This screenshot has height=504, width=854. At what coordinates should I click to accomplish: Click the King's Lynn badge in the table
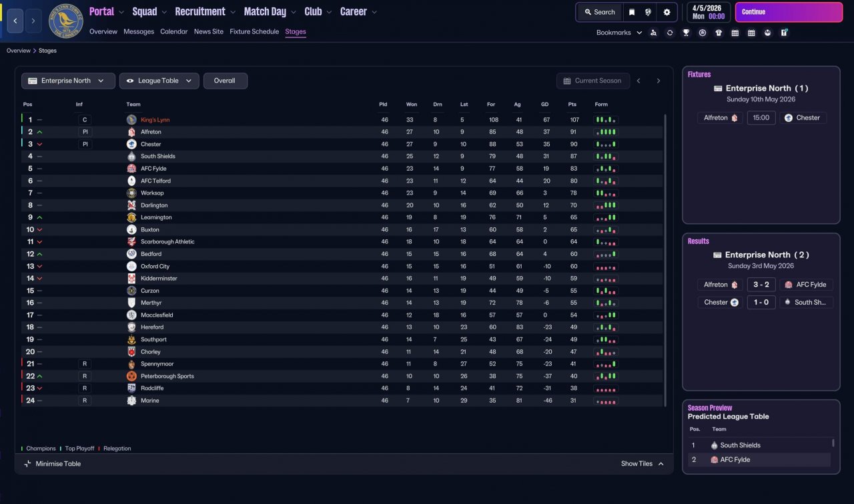(131, 120)
